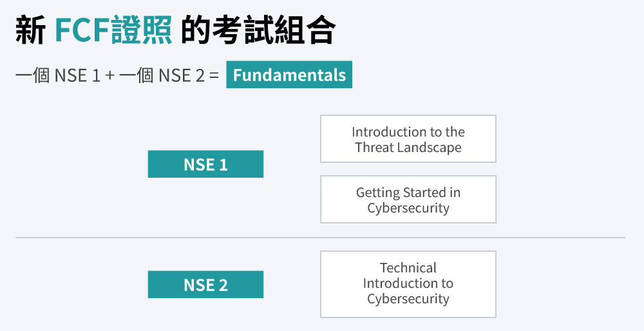This screenshot has width=644, height=331.
Task: Click the 新 character starting the title
Action: coord(30,31)
